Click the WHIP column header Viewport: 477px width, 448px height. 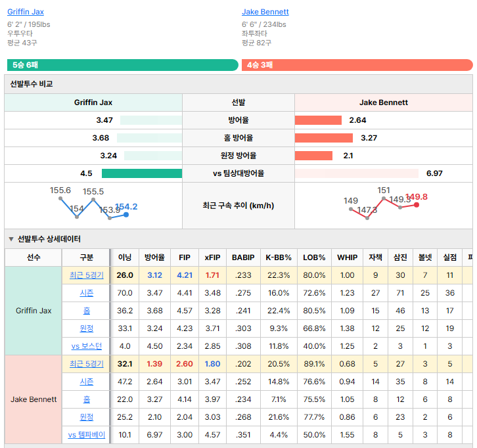coord(347,258)
